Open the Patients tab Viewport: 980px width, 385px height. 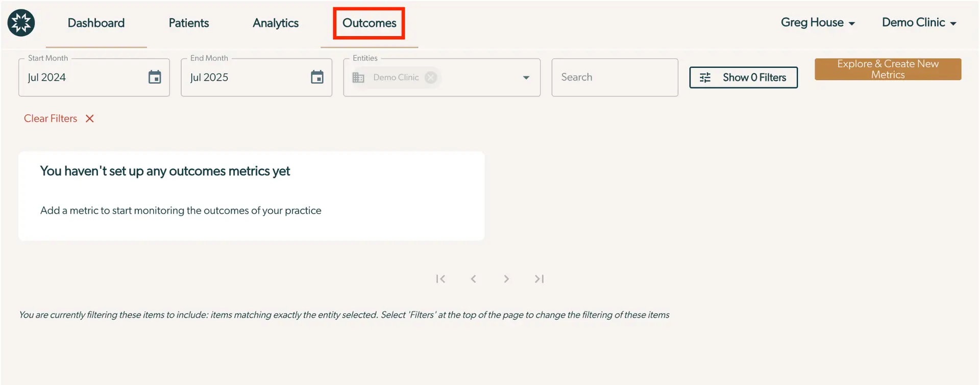click(x=188, y=23)
